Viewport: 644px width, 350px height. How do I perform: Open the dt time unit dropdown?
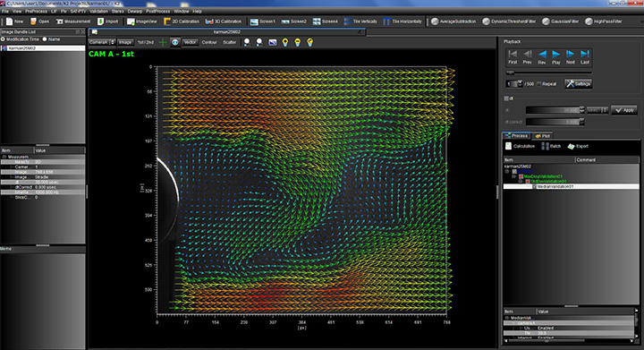pos(597,110)
